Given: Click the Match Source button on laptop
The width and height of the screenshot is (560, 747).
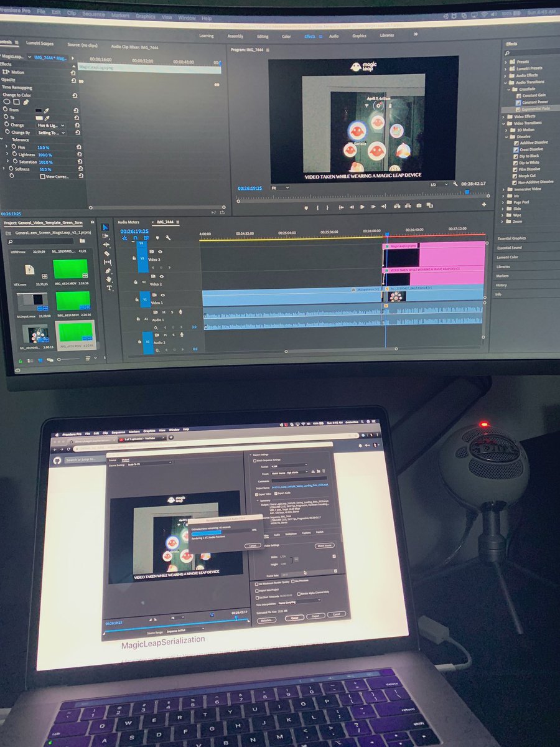Looking at the screenshot, I should (x=324, y=545).
